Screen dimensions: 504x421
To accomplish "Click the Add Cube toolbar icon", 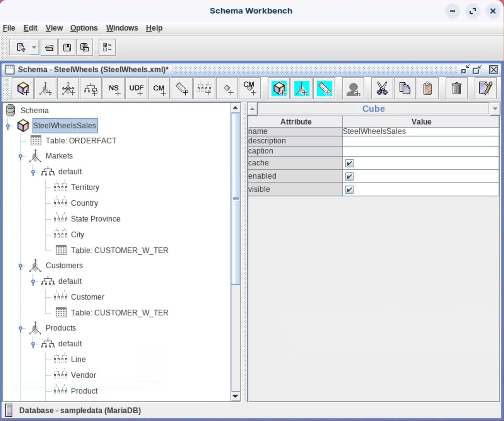I will 23,89.
